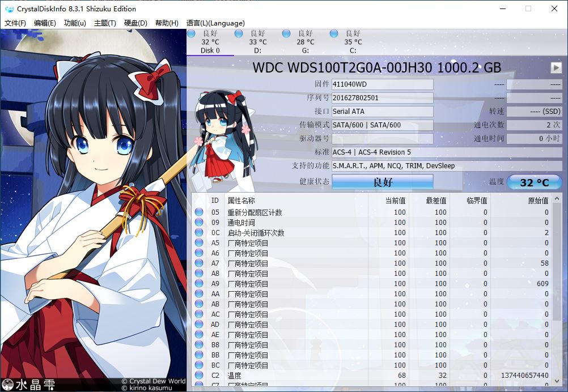Click status orb for attribute AA

[x=199, y=293]
